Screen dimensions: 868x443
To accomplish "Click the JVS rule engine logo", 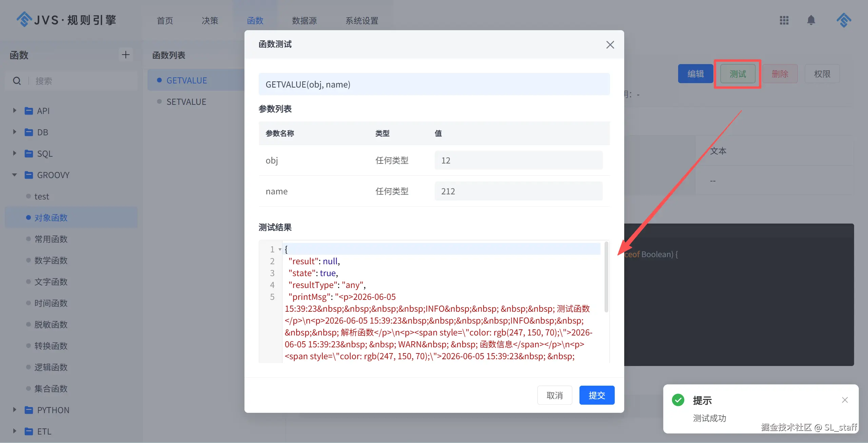I will pos(66,20).
